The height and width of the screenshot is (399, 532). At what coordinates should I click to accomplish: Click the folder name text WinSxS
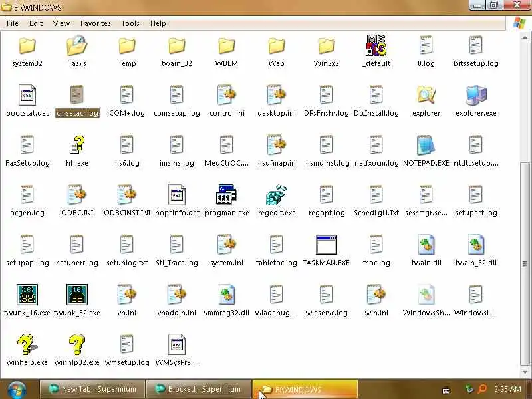click(326, 63)
